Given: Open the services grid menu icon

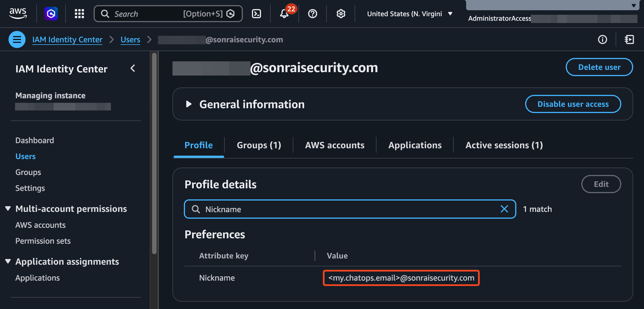Looking at the screenshot, I should tap(79, 13).
